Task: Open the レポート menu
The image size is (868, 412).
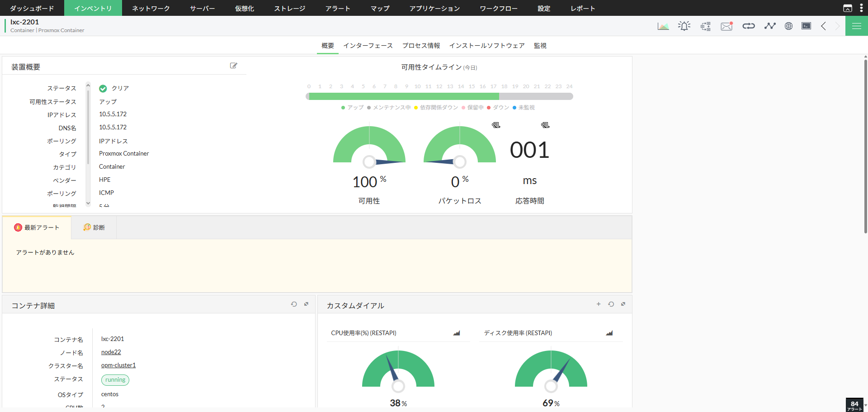Action: [x=583, y=8]
